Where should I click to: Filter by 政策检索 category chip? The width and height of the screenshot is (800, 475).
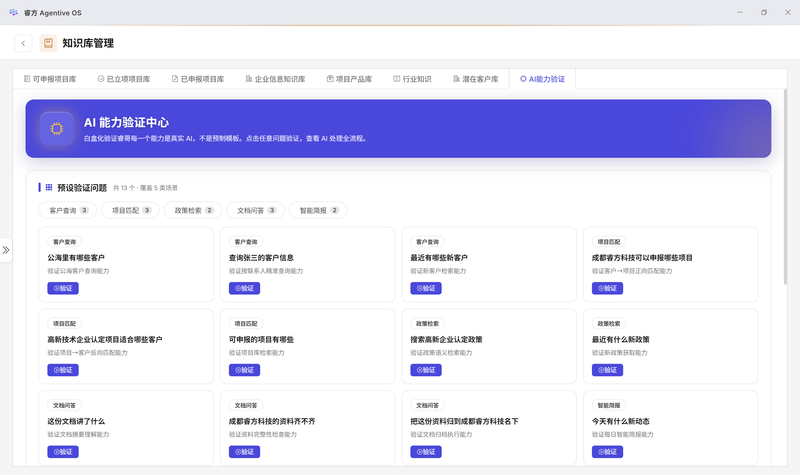point(193,210)
